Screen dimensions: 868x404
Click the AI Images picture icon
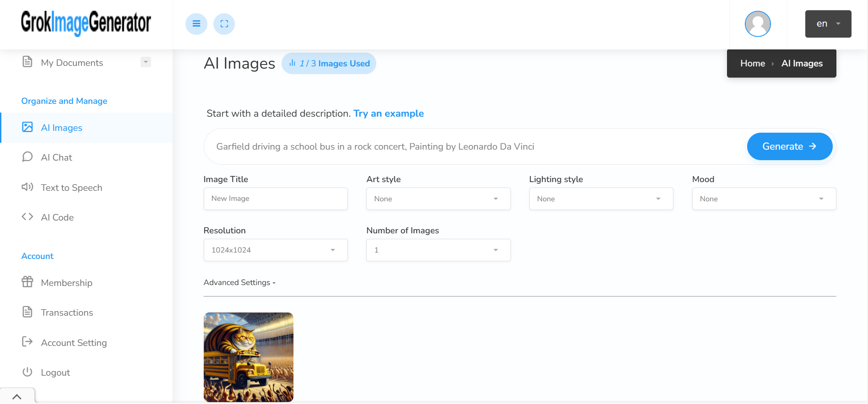(27, 127)
